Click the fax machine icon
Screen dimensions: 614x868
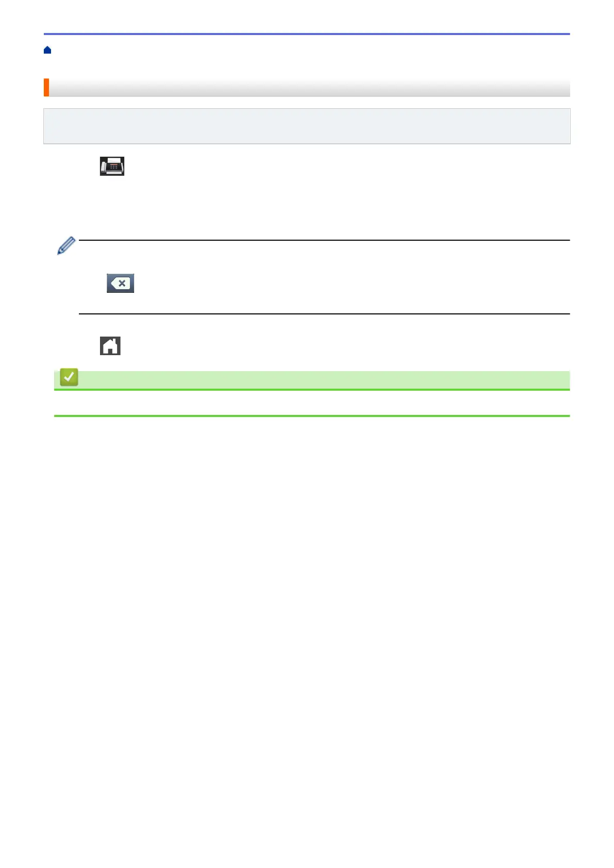tap(112, 166)
